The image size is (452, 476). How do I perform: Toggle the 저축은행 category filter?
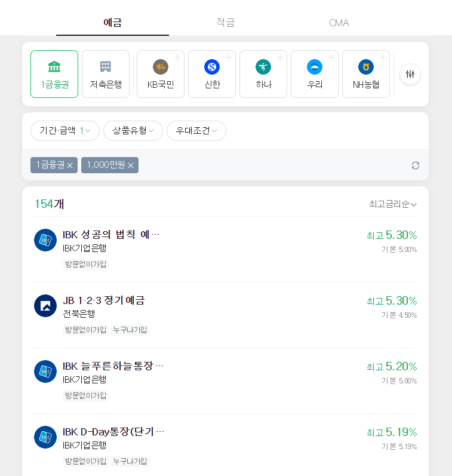tap(106, 74)
